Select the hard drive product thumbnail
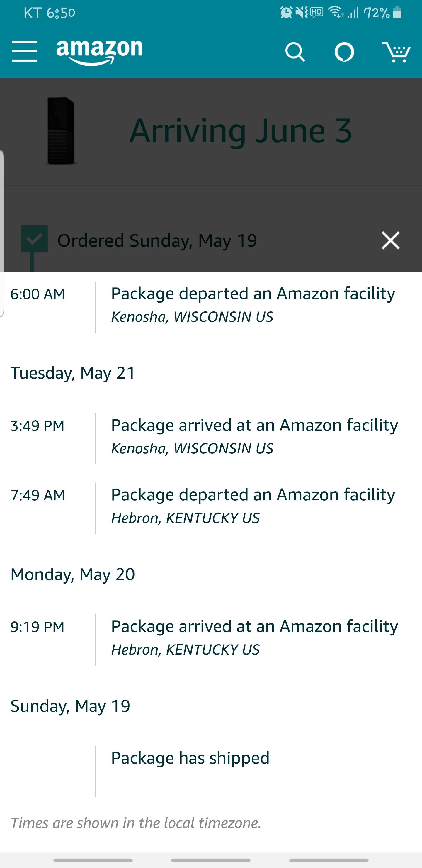 coord(61,131)
